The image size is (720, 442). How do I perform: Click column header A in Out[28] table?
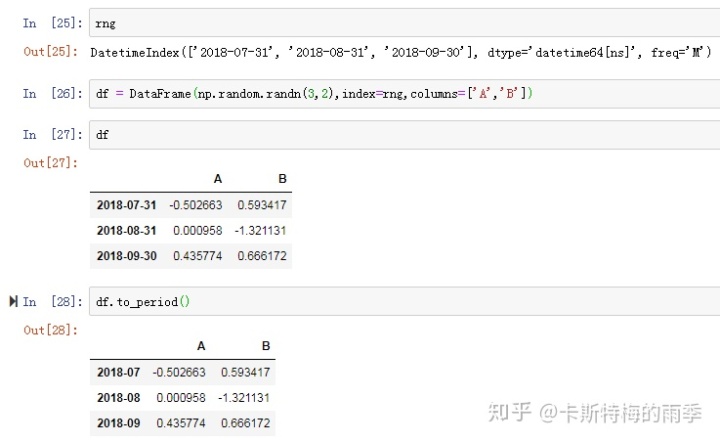pyautogui.click(x=201, y=346)
